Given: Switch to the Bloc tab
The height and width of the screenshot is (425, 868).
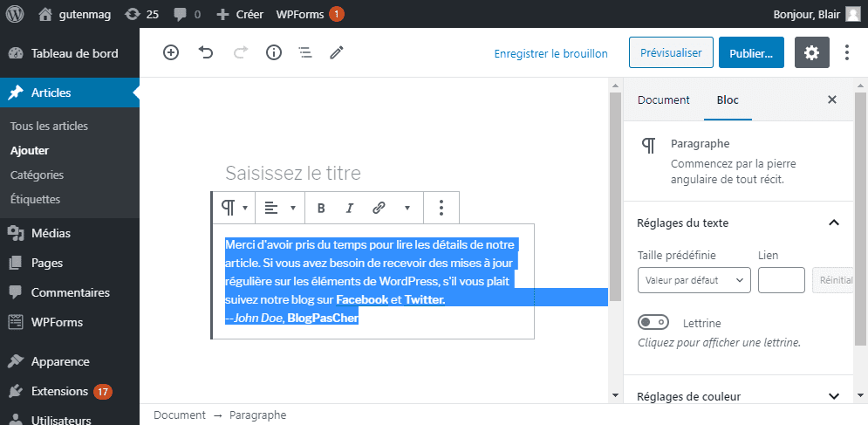Looking at the screenshot, I should click(x=728, y=100).
